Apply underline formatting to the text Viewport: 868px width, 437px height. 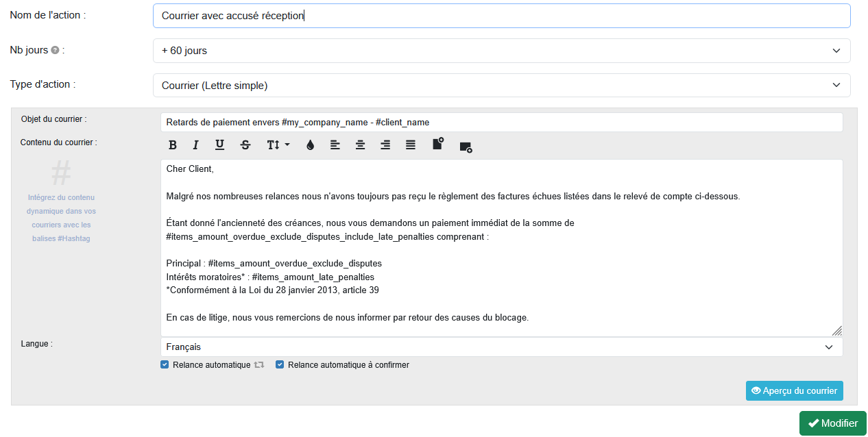pyautogui.click(x=219, y=145)
